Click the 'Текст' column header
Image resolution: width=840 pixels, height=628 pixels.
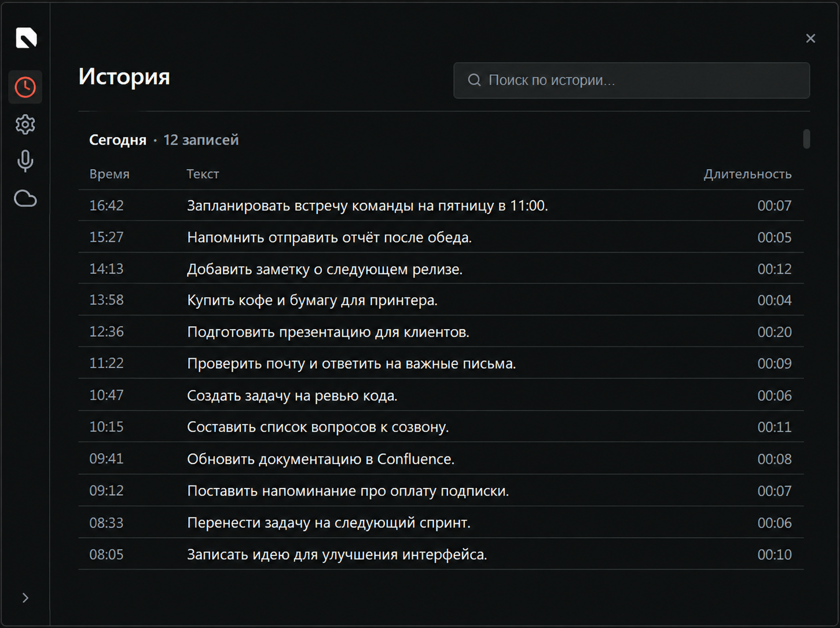(x=203, y=174)
